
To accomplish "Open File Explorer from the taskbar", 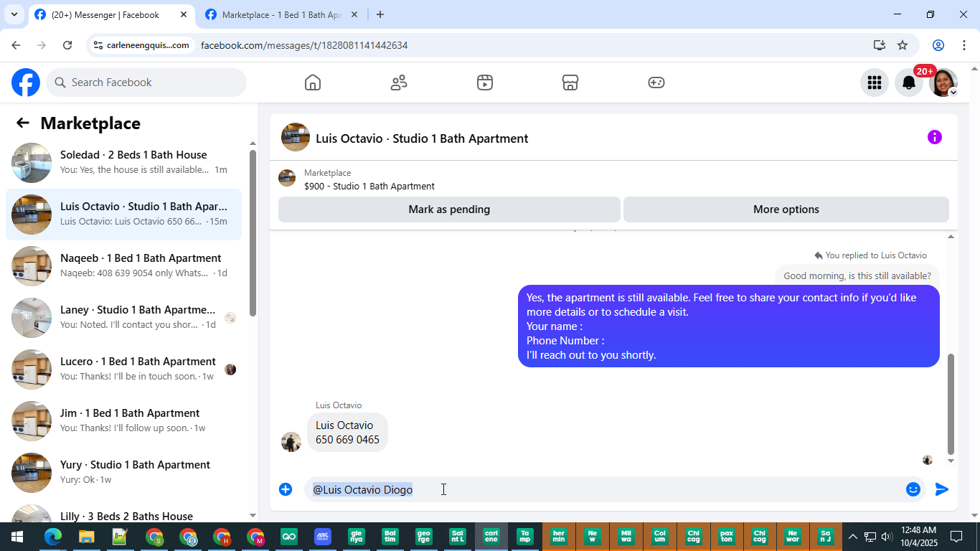I will point(86,537).
